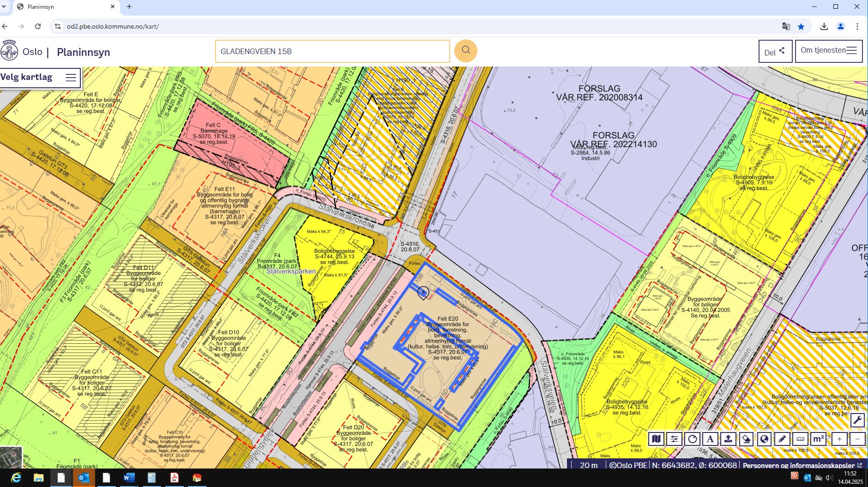Click the globe icon in map toolbar

click(764, 439)
